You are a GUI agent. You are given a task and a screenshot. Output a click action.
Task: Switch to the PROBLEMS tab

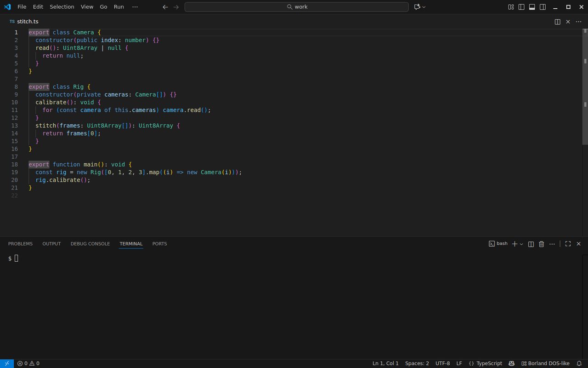[20, 244]
